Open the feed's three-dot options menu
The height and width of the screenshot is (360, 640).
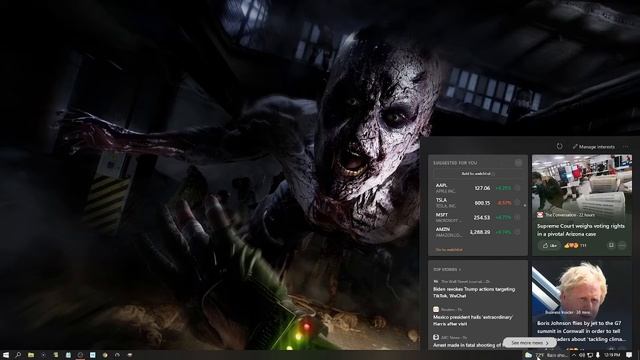point(626,147)
